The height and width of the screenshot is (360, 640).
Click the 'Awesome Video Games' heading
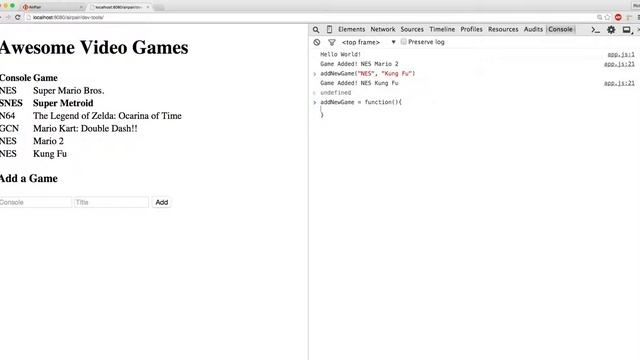click(94, 47)
